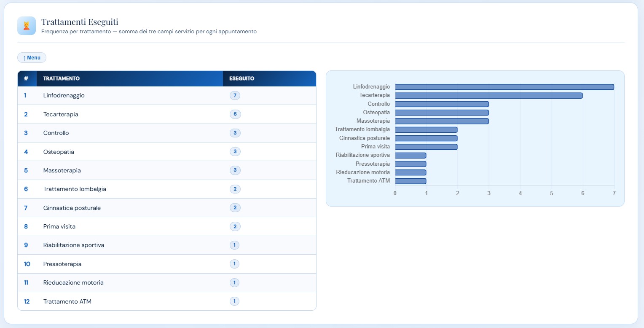
Task: Click the Rieducazione motoria chart bar
Action: pos(411,172)
